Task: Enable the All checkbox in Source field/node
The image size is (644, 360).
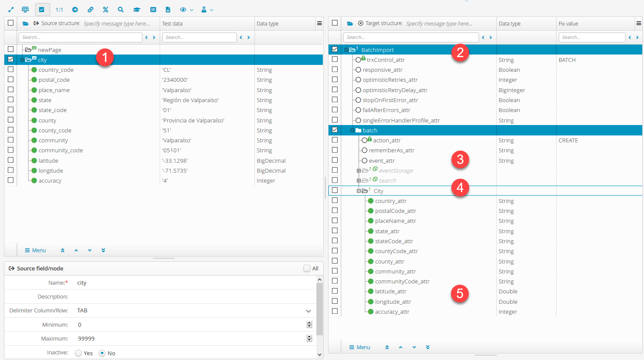Action: pos(307,268)
